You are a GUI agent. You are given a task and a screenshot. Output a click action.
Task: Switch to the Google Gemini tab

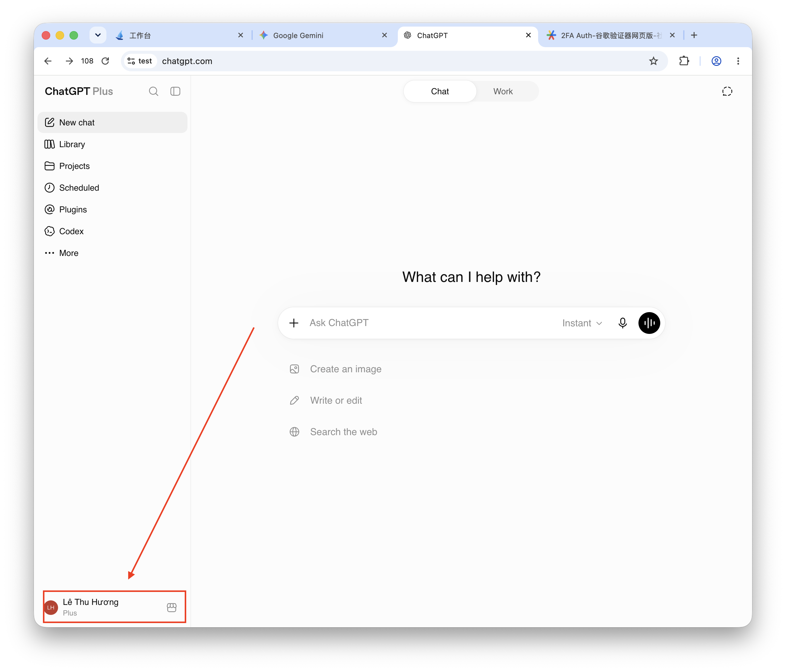[x=323, y=35]
